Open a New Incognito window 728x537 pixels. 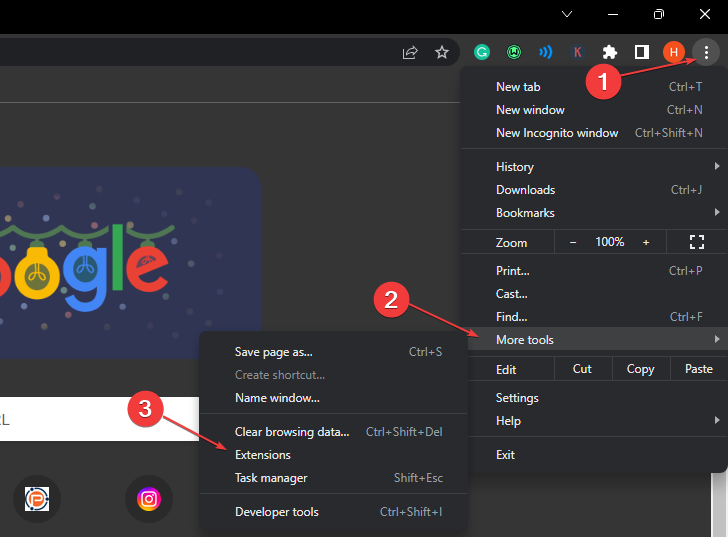(x=594, y=133)
